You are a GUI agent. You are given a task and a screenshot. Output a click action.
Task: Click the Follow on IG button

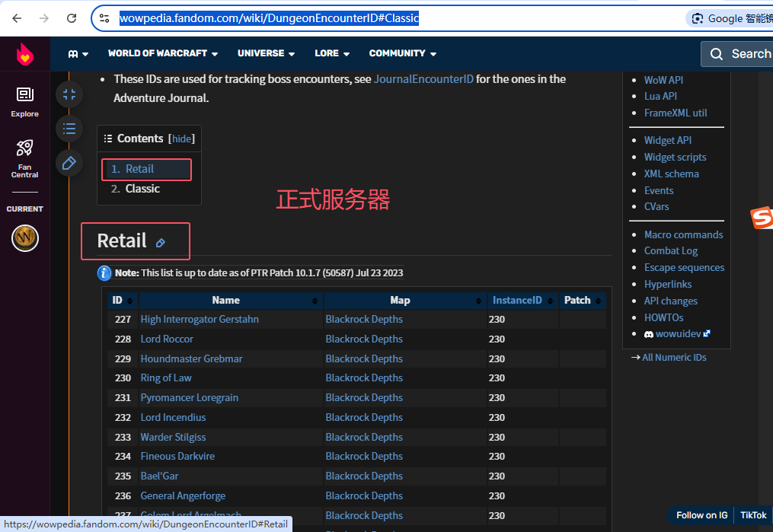[701, 515]
